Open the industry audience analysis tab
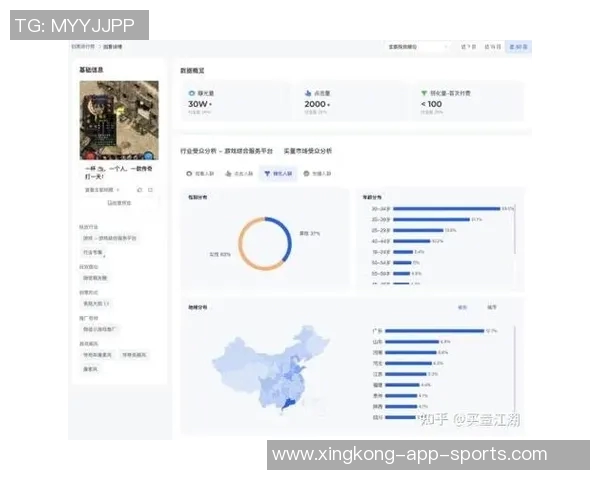This screenshot has width=600, height=480. tap(227, 151)
